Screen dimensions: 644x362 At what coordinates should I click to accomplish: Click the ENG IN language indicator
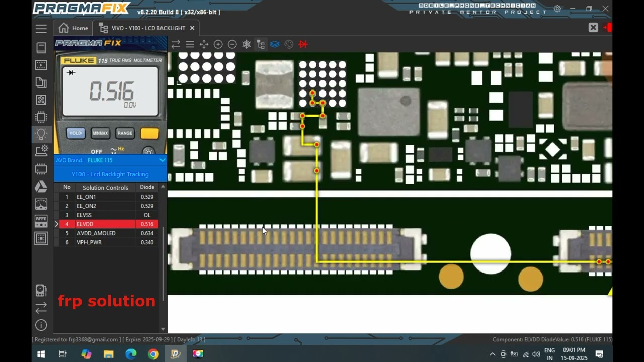pyautogui.click(x=549, y=354)
